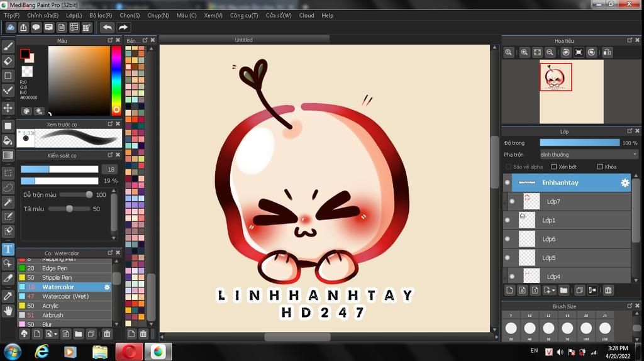
Task: Open the Bộ lọc(R) menu
Action: (x=101, y=15)
